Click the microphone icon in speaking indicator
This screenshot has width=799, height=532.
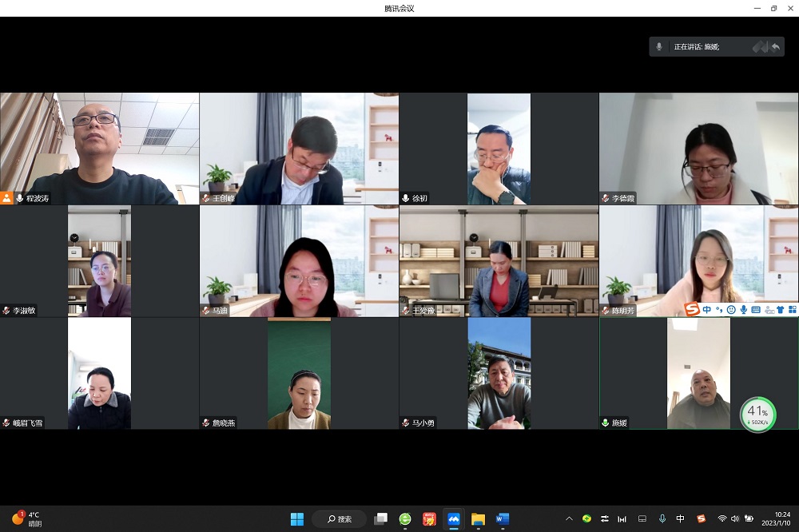pyautogui.click(x=659, y=46)
